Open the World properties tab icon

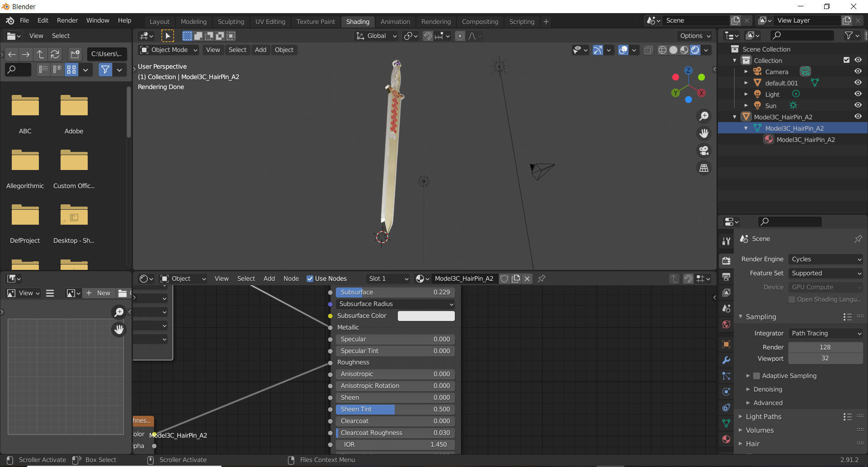[726, 324]
